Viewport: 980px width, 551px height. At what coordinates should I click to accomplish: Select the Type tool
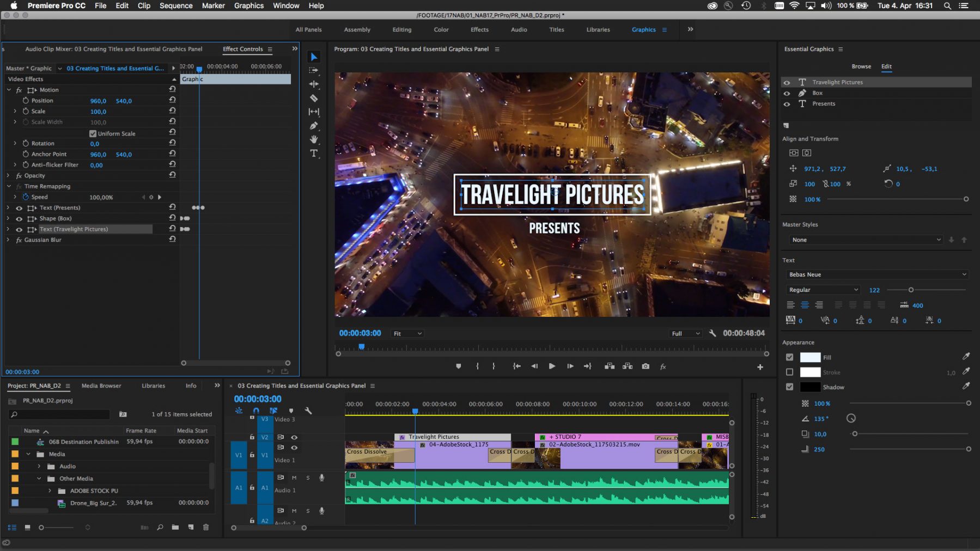click(313, 154)
